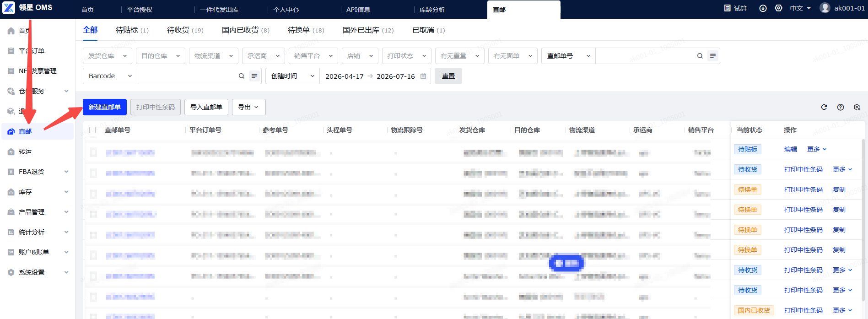The width and height of the screenshot is (868, 319).
Task: Open the 目的仓库 filter dropdown
Action: point(161,56)
